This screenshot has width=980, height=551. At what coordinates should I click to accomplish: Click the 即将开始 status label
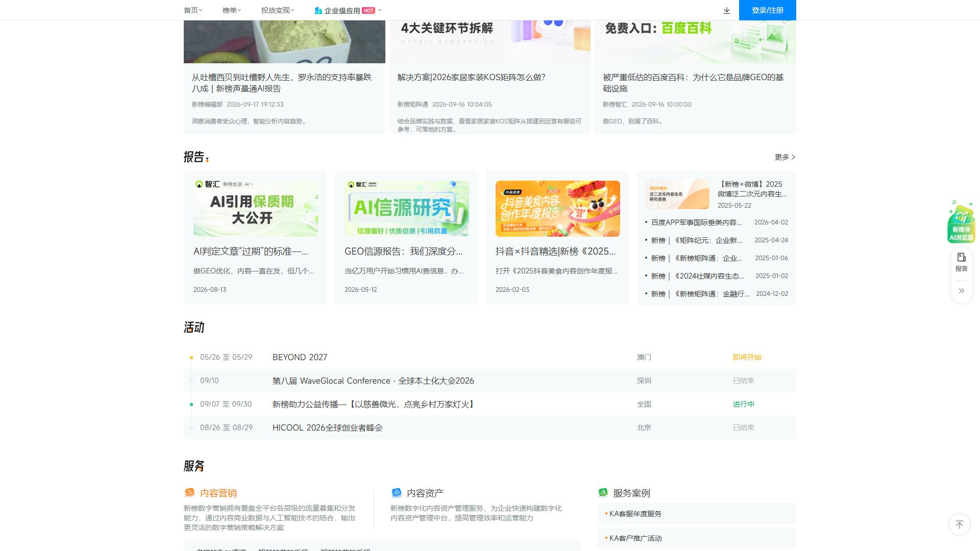[747, 357]
